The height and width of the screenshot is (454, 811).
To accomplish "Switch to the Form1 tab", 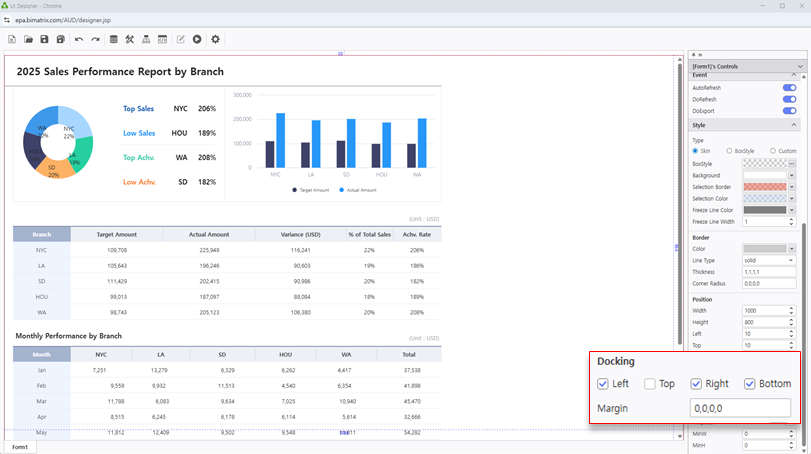I will 20,447.
